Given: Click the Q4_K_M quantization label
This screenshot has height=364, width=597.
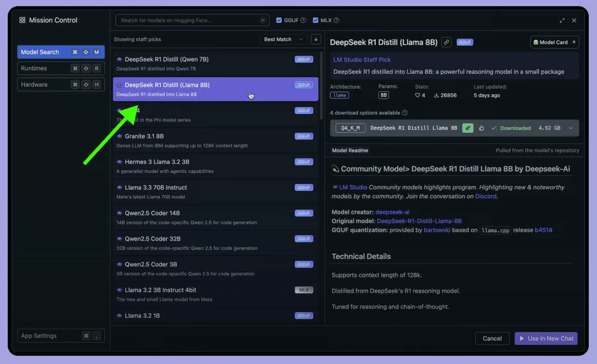Looking at the screenshot, I should 350,128.
